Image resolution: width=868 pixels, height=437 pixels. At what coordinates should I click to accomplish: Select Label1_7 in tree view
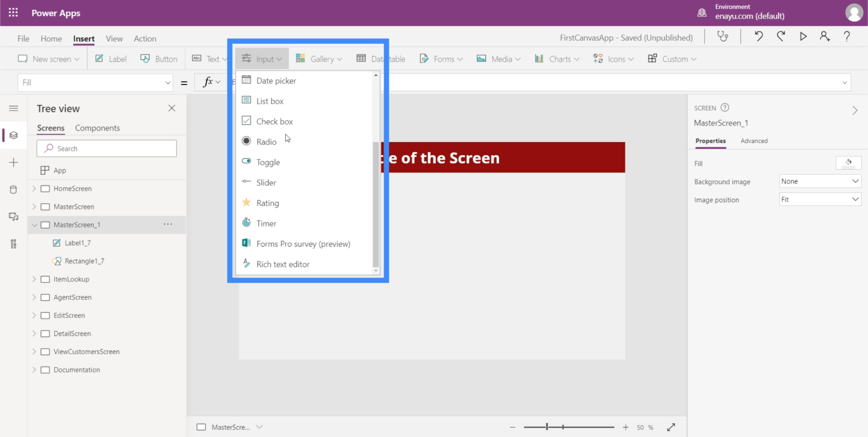click(78, 243)
